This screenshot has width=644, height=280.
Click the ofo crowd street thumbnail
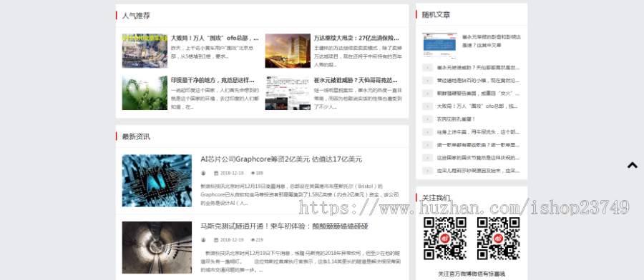145,51
